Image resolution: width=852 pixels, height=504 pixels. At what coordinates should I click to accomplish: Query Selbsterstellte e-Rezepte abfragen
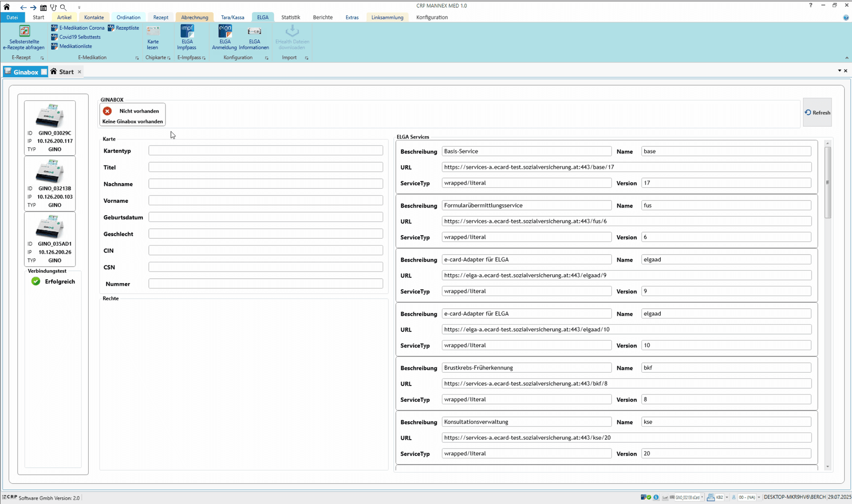pyautogui.click(x=24, y=37)
